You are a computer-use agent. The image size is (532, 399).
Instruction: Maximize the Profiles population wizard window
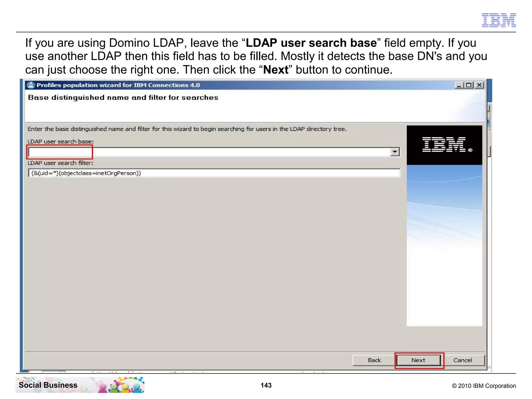tap(469, 85)
